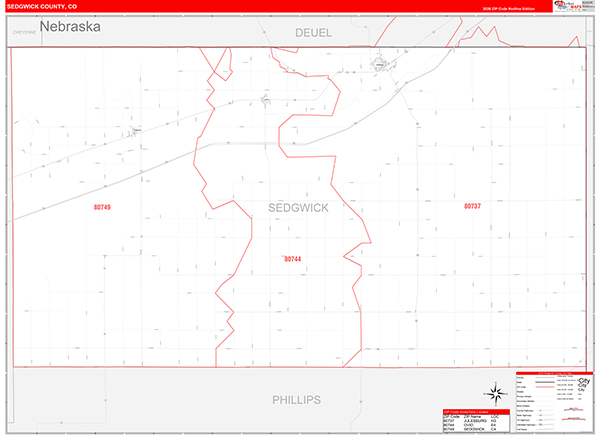This screenshot has height=435, width=600.
Task: Click the pink ZIP Code line legend swatch
Action: click(x=545, y=387)
